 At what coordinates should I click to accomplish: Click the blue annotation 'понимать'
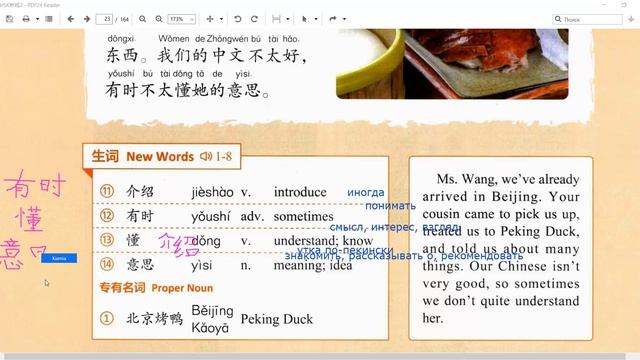(x=390, y=206)
